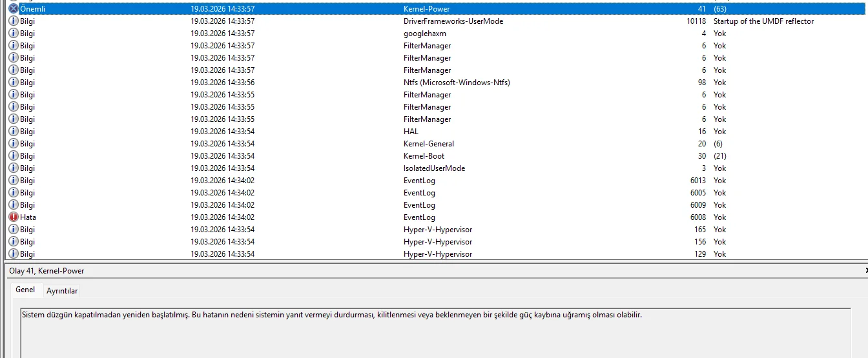The height and width of the screenshot is (358, 868).
Task: Click the 'Startup of the UMDF reflector' category cell
Action: (x=763, y=21)
